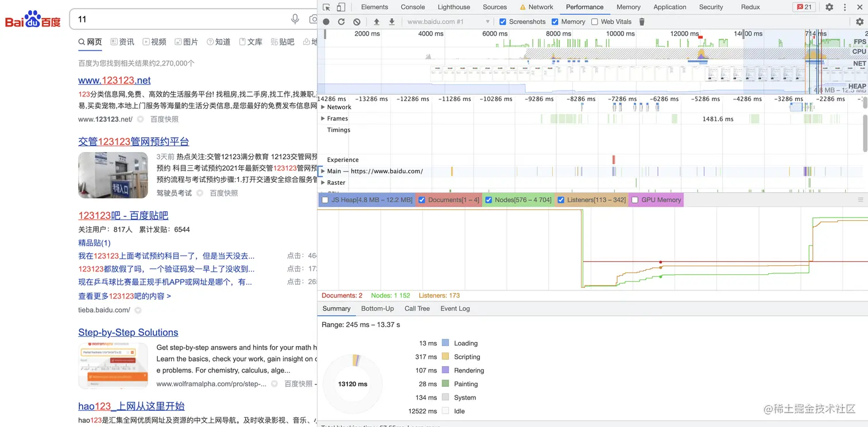868x427 pixels.
Task: Switch to the Console tab
Action: pos(413,7)
